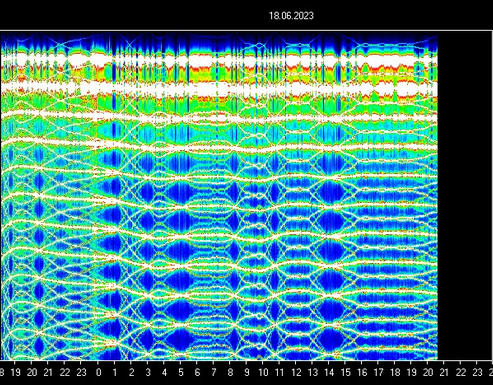Click the 1 hour axis label
The width and height of the screenshot is (493, 385).
115,372
